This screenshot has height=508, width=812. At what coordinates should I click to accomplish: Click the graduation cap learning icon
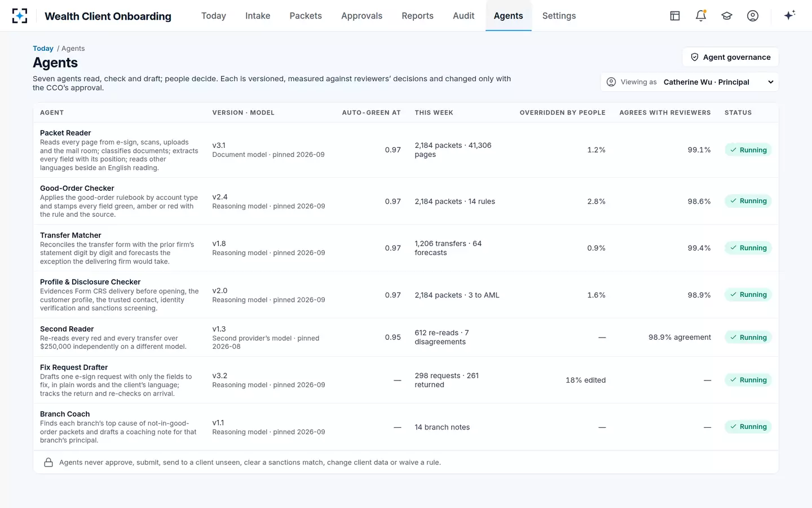coord(727,16)
